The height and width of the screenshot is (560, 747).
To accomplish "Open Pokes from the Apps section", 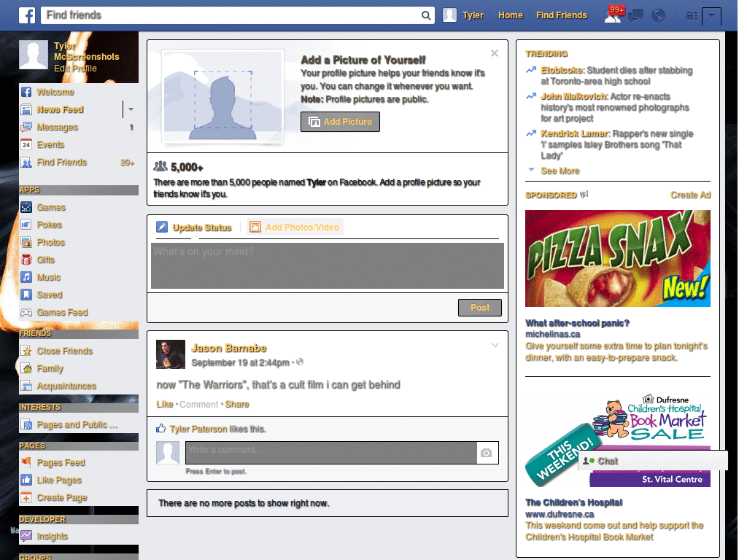I will coord(25,225).
